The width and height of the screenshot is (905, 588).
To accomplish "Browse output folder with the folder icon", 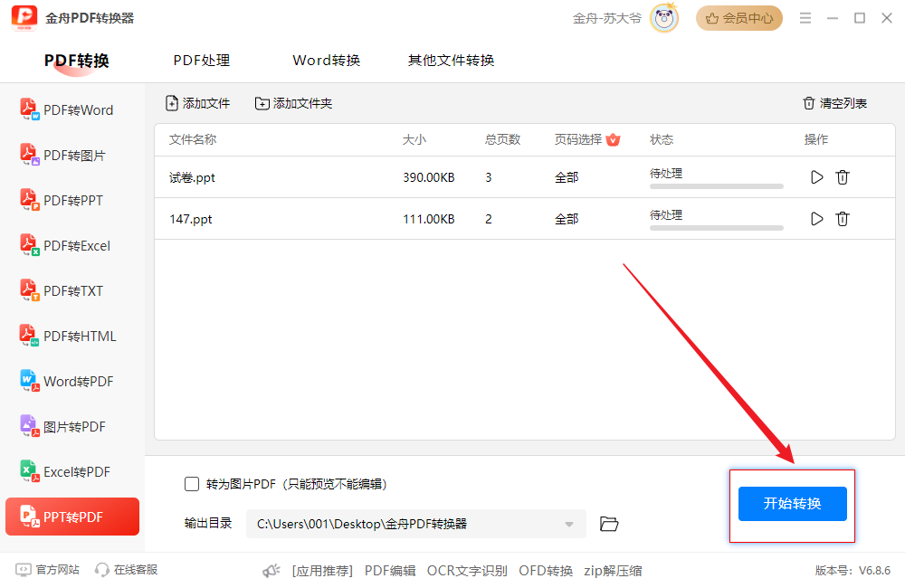I will pos(609,524).
